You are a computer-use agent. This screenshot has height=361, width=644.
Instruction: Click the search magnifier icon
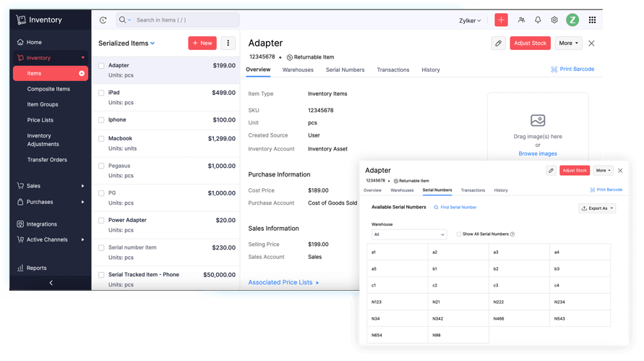(122, 20)
